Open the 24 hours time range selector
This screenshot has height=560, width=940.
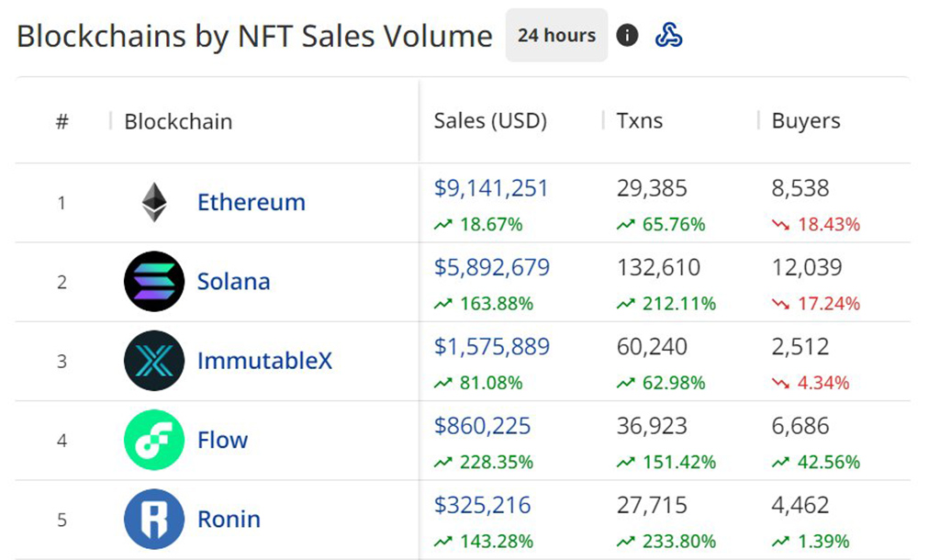pyautogui.click(x=556, y=36)
